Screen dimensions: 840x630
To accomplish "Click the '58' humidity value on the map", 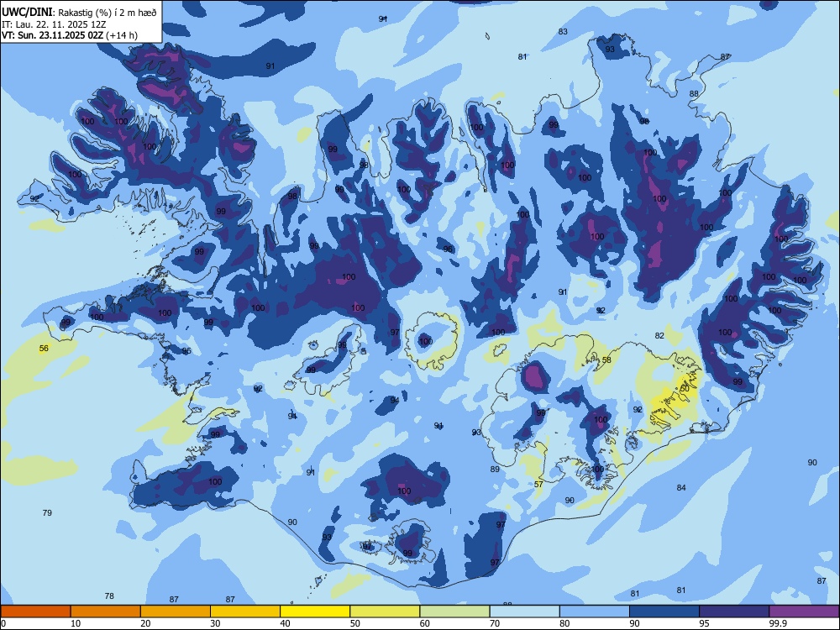I will pos(606,360).
